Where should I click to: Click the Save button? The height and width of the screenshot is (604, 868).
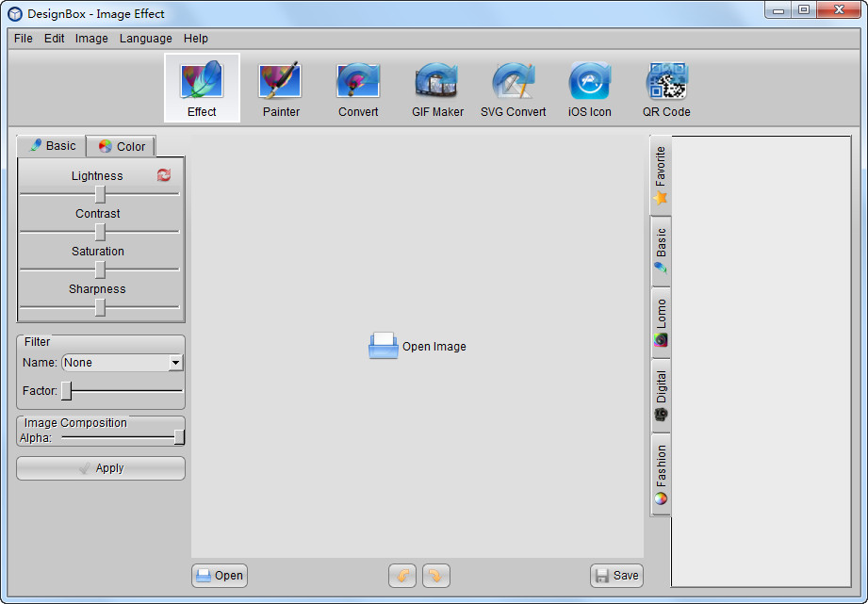(616, 576)
